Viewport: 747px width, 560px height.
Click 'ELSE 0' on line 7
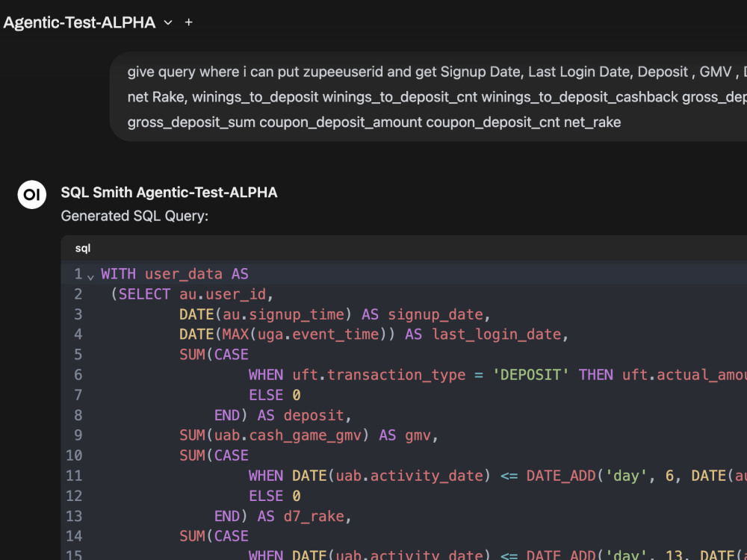[274, 395]
